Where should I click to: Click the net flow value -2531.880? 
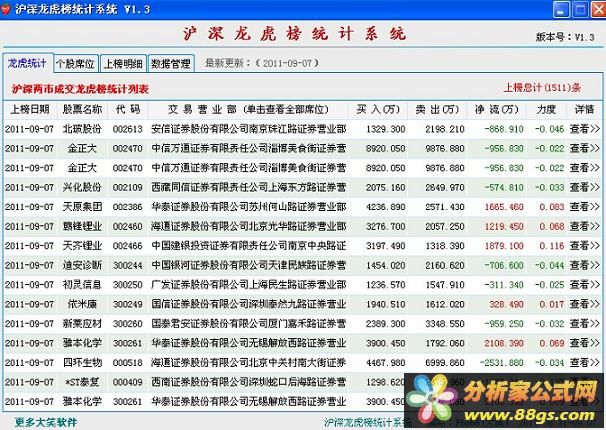click(501, 363)
